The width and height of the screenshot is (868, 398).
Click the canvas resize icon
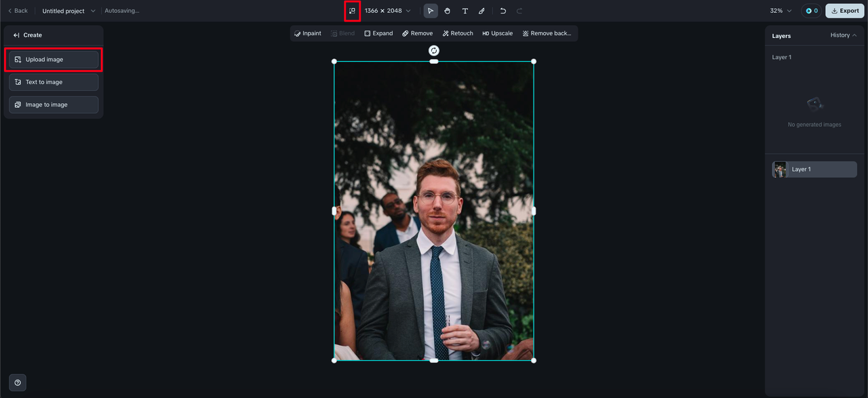tap(352, 11)
